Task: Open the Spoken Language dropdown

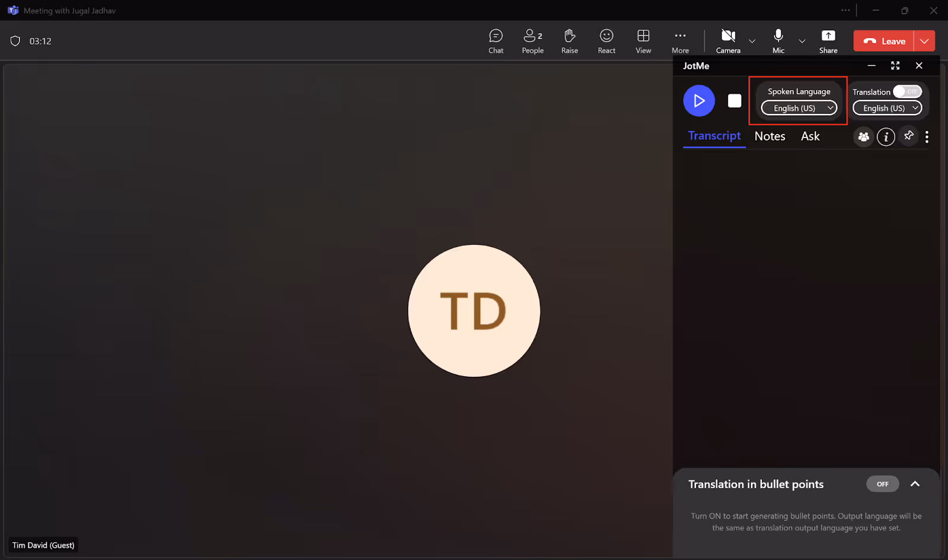Action: (799, 108)
